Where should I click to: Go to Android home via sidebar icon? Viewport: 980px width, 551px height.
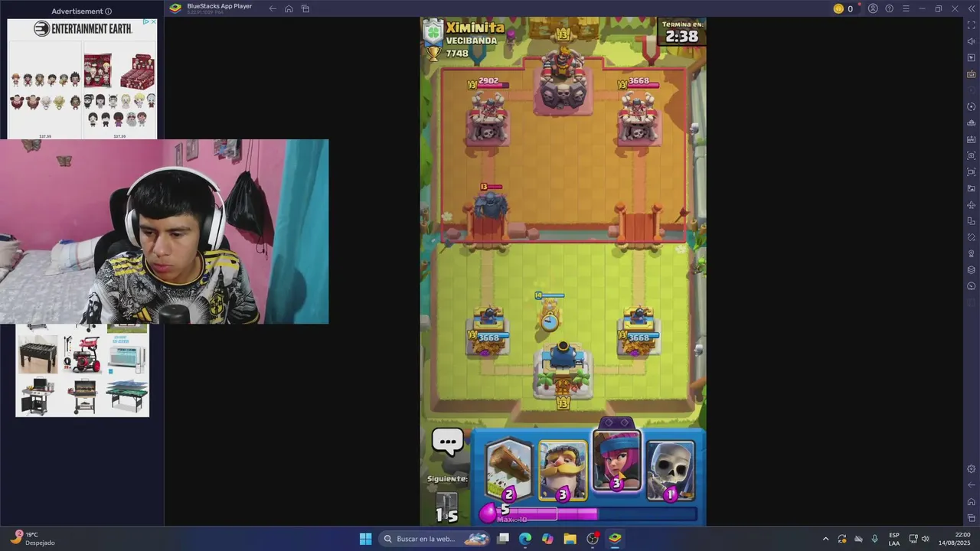point(972,502)
